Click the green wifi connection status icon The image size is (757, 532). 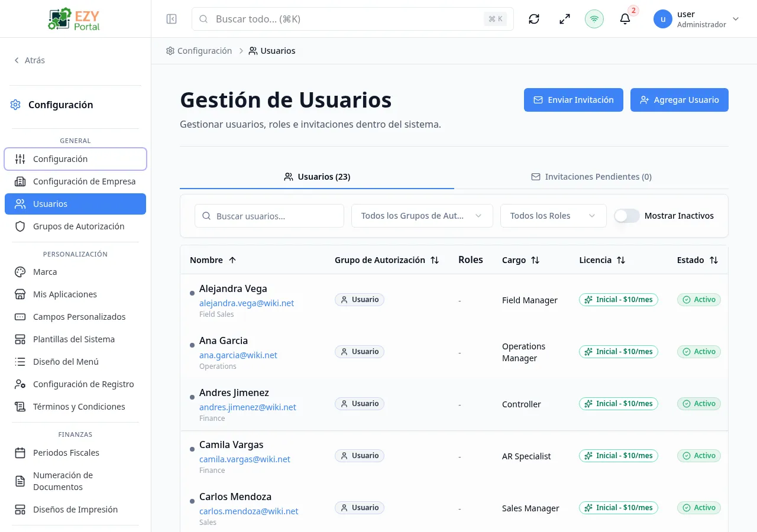tap(594, 19)
